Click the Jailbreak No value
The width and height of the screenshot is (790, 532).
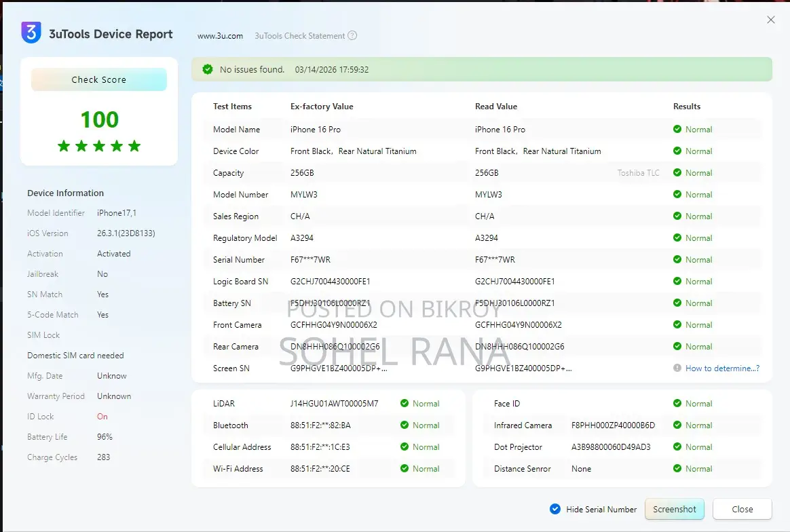coord(102,274)
